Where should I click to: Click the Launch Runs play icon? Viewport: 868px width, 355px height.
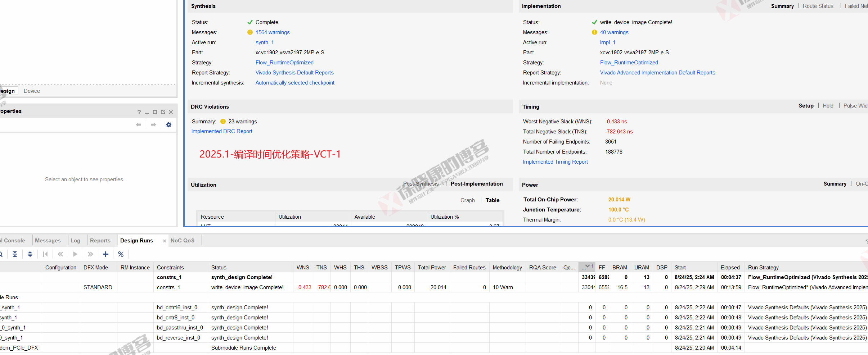(75, 254)
